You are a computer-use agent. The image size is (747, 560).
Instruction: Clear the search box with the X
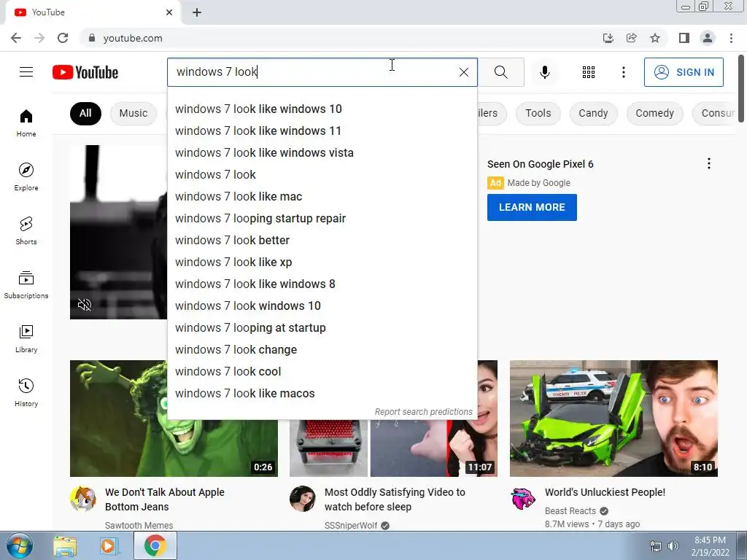click(463, 72)
